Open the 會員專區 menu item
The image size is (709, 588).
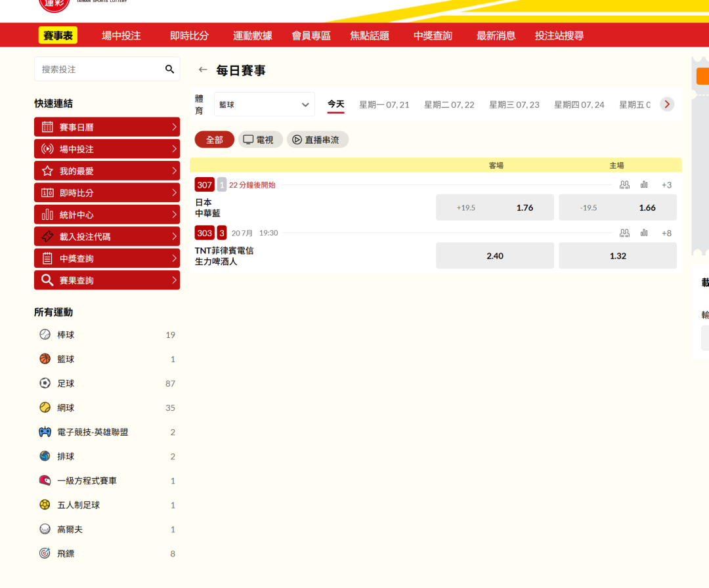[311, 35]
